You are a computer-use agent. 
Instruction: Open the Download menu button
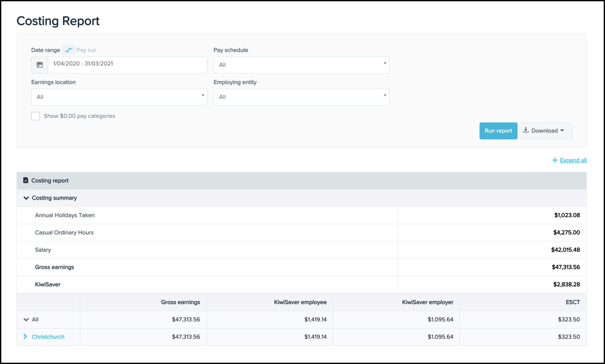tap(546, 131)
